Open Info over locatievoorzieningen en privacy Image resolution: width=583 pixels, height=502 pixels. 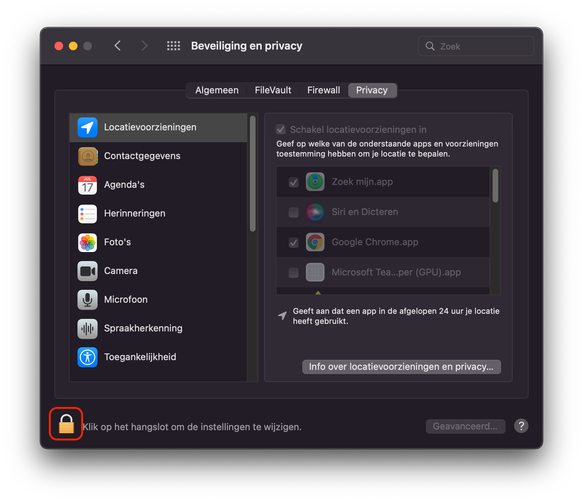(402, 367)
